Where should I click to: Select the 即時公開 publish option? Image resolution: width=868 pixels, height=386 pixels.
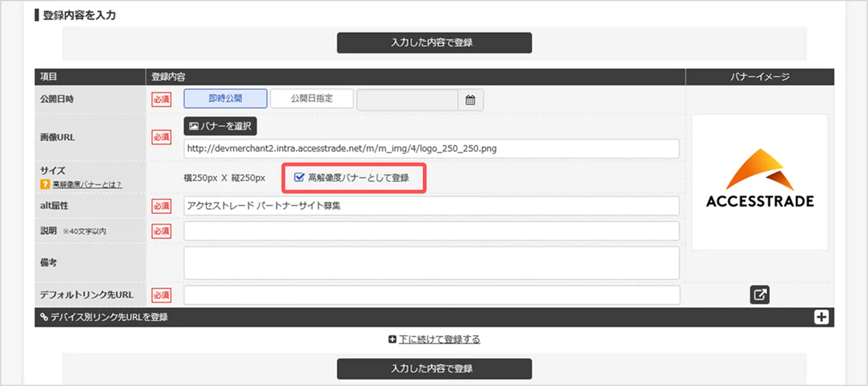point(224,98)
